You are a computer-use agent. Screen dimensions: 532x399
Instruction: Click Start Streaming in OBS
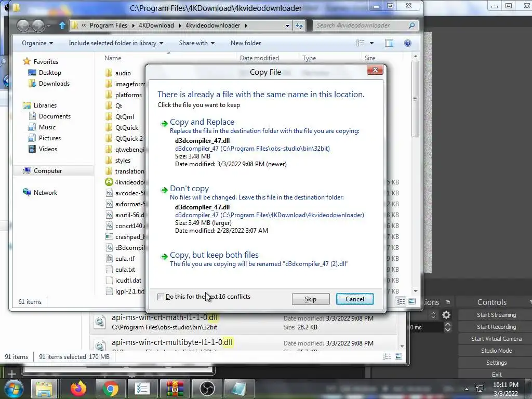(x=496, y=315)
